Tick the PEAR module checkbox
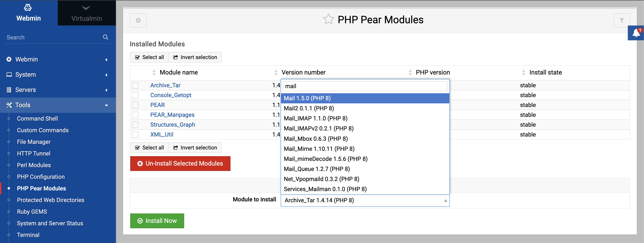The width and height of the screenshot is (644, 243). pos(135,105)
